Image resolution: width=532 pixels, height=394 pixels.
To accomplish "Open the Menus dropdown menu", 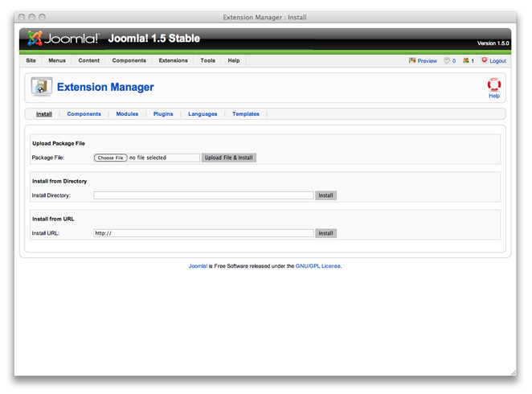I will point(57,60).
